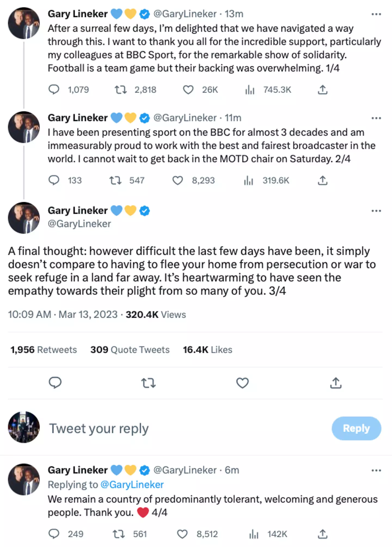View the 16.4K Likes list
The width and height of the screenshot is (392, 547).
[x=207, y=350]
